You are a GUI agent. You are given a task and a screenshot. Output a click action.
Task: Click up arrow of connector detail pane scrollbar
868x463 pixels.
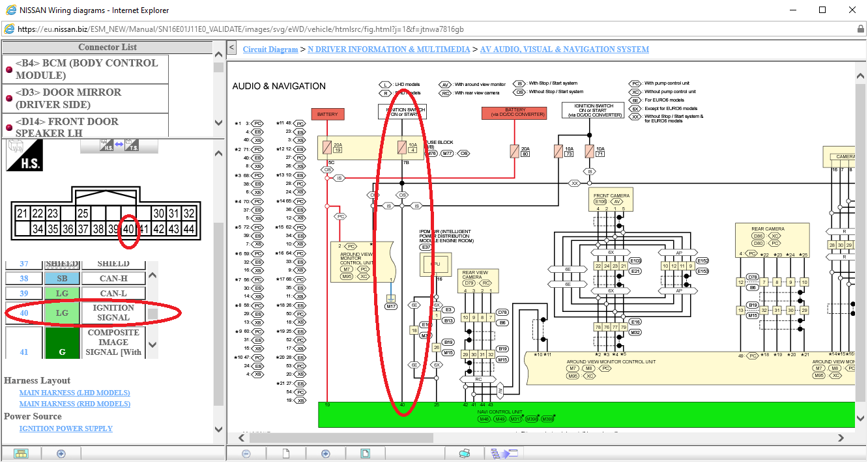coord(218,153)
